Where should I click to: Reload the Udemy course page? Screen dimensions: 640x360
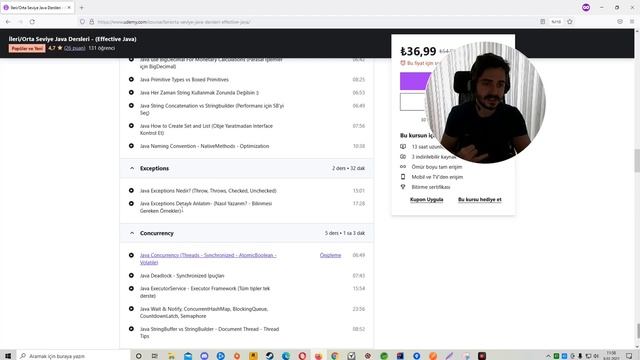tap(32, 22)
